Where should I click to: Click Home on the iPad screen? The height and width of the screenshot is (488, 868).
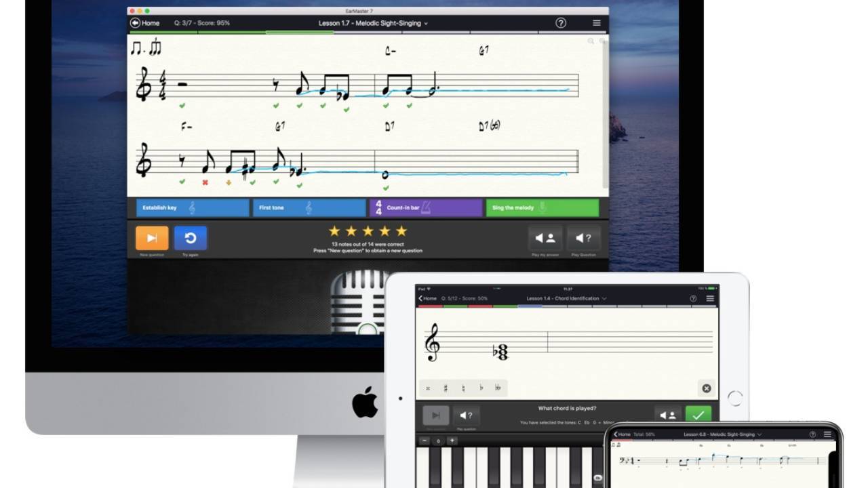[x=427, y=298]
